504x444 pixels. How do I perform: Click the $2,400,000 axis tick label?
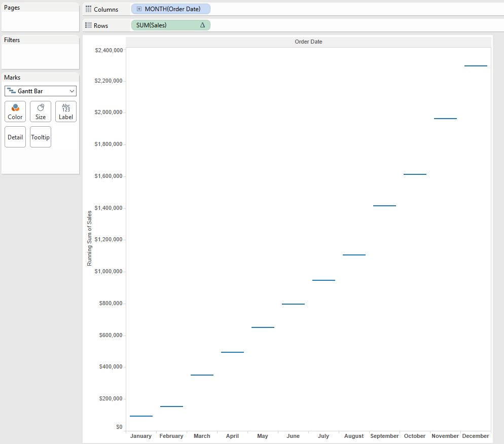pos(109,50)
